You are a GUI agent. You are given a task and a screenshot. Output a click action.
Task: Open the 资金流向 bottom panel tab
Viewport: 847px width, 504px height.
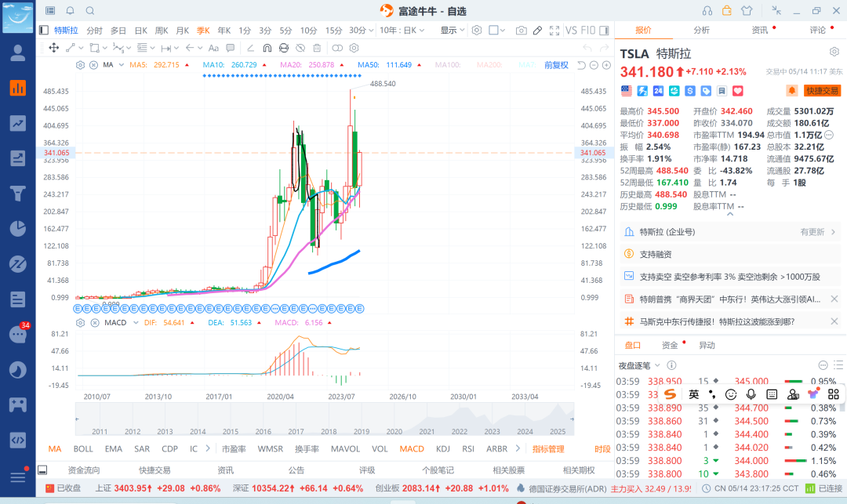[x=84, y=470]
